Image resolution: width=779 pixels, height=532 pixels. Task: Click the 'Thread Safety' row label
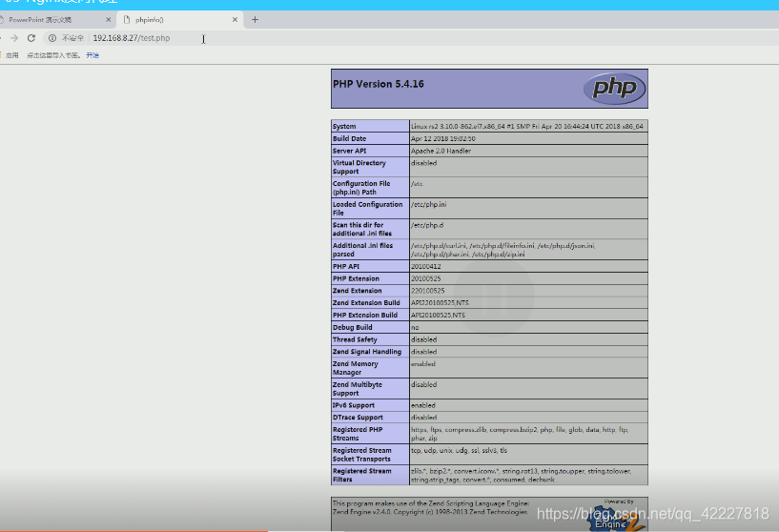coord(355,339)
